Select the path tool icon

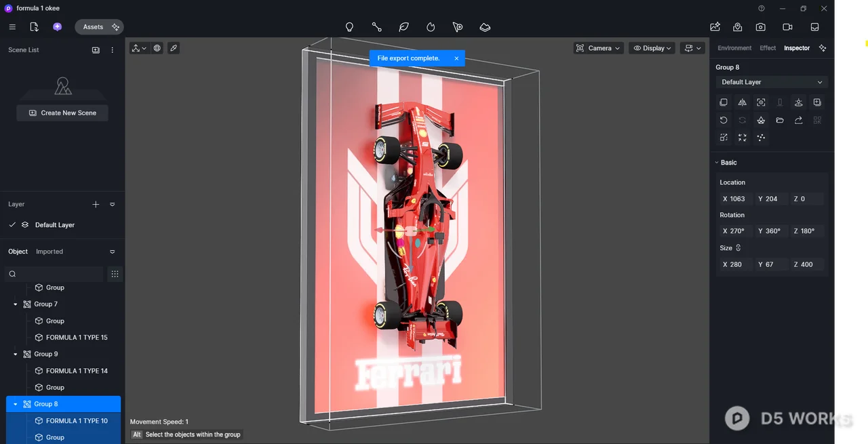tap(376, 27)
